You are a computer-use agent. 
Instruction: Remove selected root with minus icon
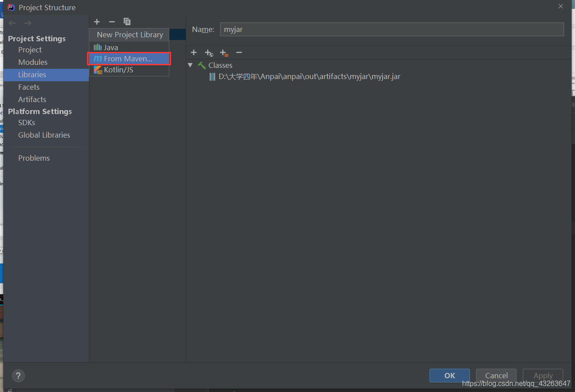pyautogui.click(x=239, y=53)
